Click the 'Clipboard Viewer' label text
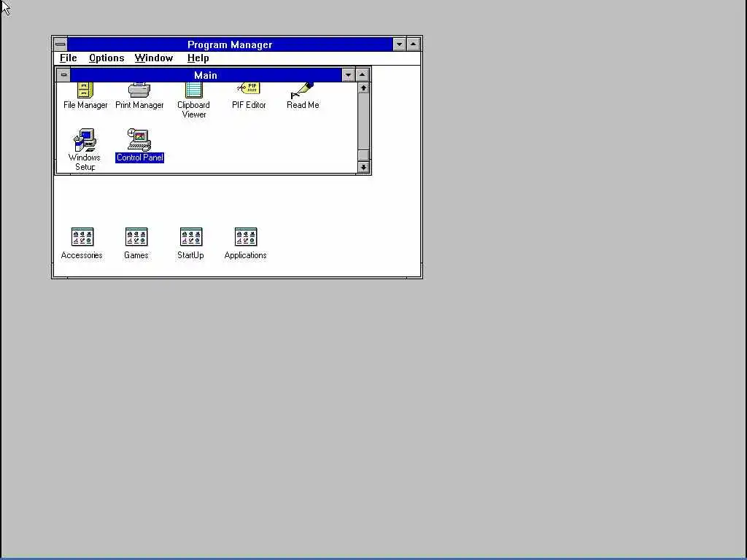The image size is (747, 560). (x=193, y=109)
